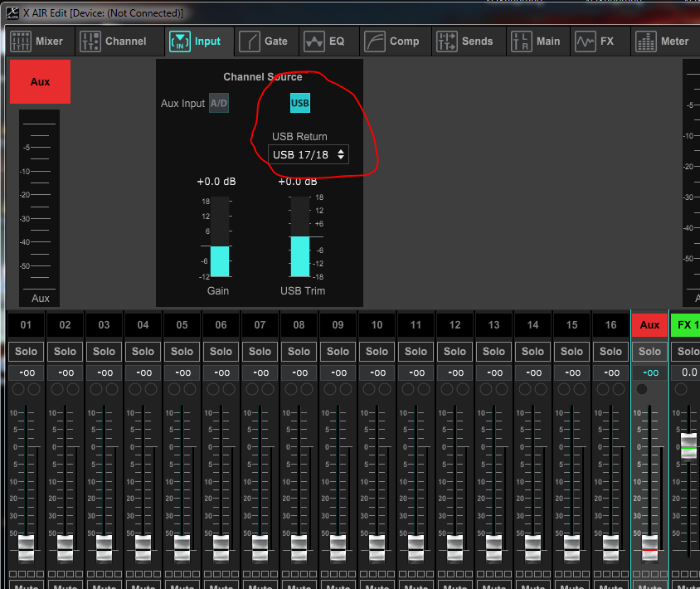Click the EQ curve icon

(314, 41)
